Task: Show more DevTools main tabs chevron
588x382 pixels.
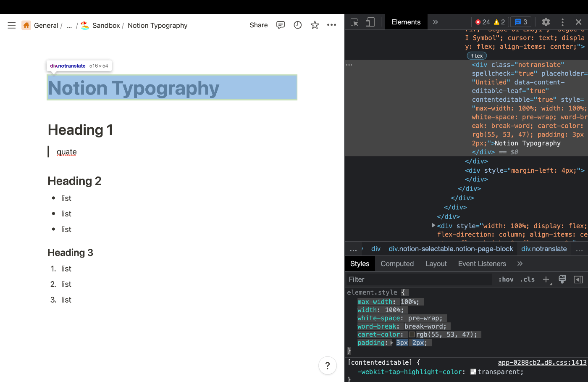Action: pos(435,22)
